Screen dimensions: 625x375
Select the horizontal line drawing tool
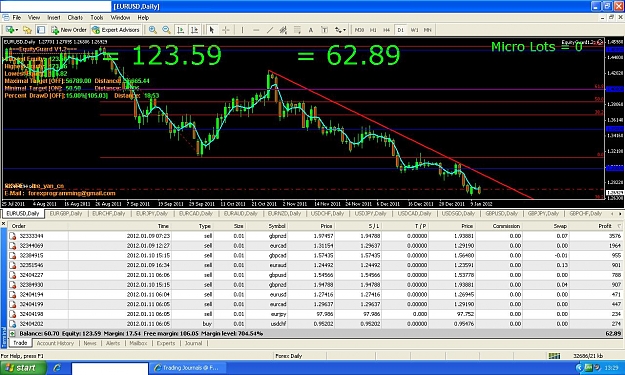(x=256, y=30)
